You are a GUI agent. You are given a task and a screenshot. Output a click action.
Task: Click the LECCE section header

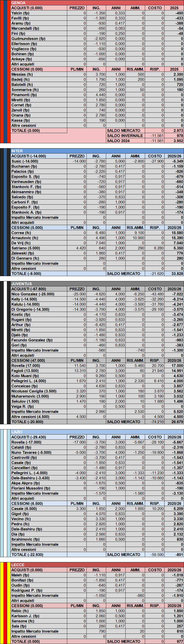click(x=97, y=565)
